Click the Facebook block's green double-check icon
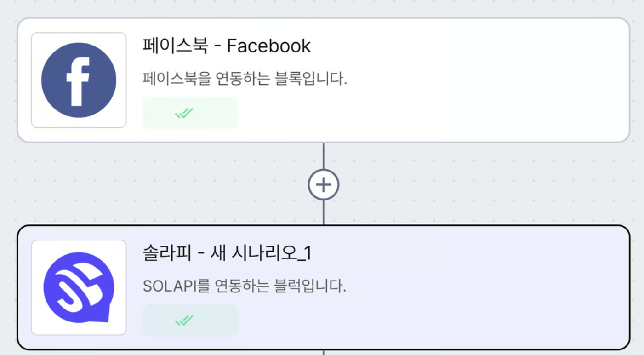The height and width of the screenshot is (355, 644). [184, 113]
